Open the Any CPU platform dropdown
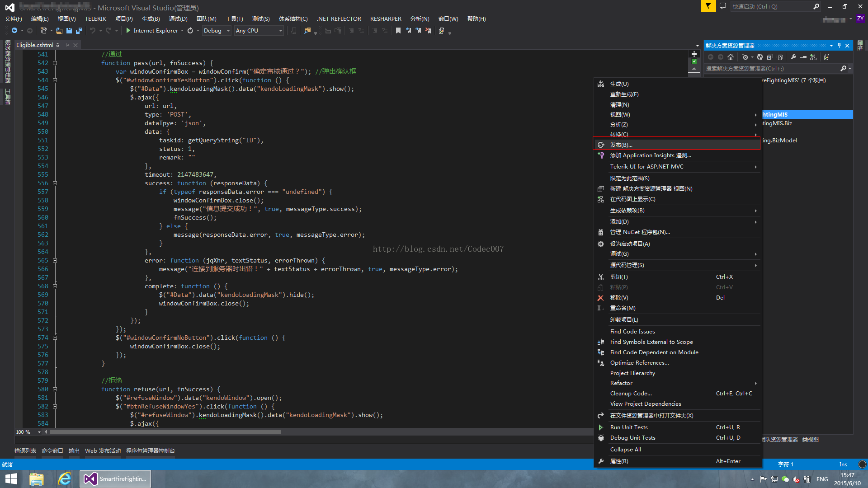 [x=280, y=31]
